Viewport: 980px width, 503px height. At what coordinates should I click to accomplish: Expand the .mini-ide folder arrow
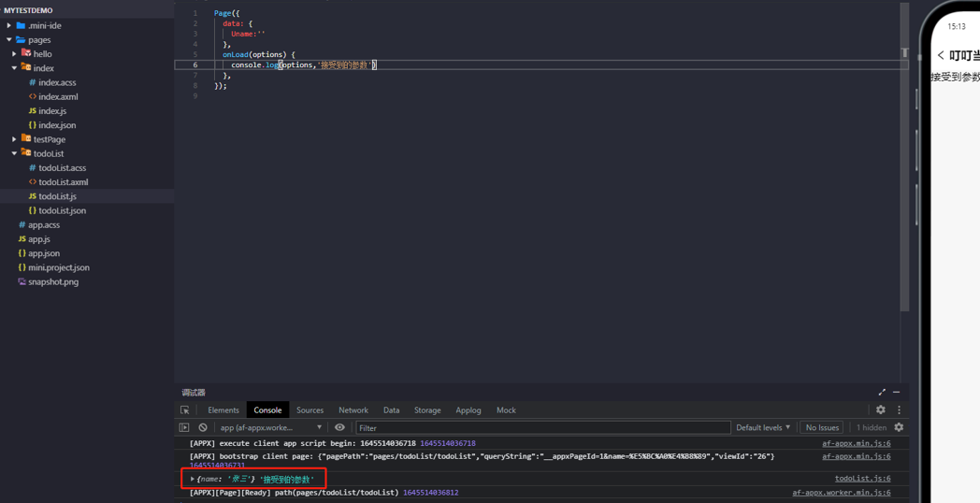tap(8, 25)
